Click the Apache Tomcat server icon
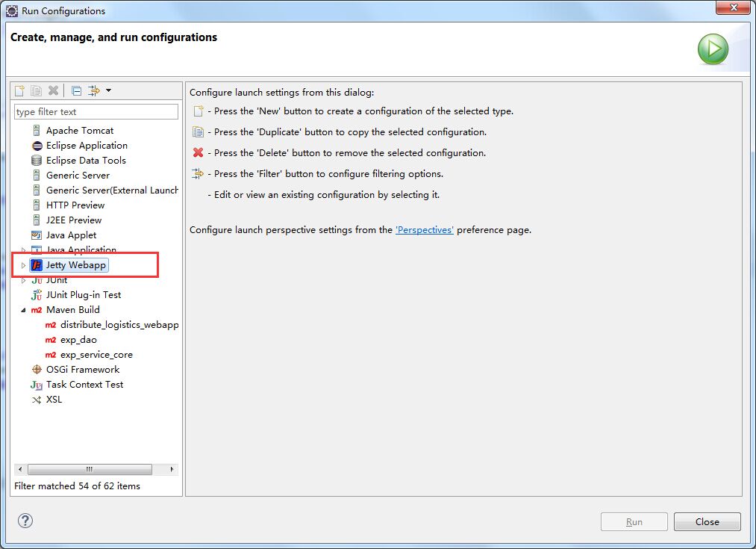Image resolution: width=756 pixels, height=549 pixels. click(x=37, y=130)
